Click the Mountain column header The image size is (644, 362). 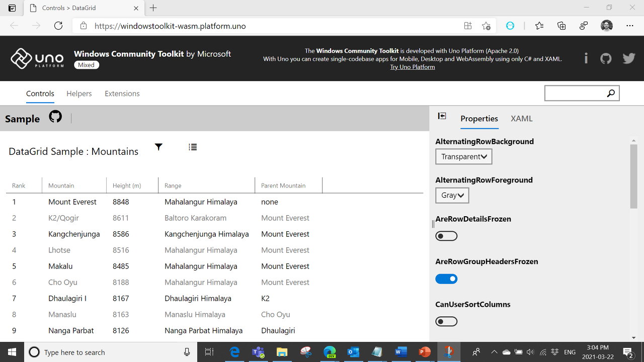pos(74,186)
